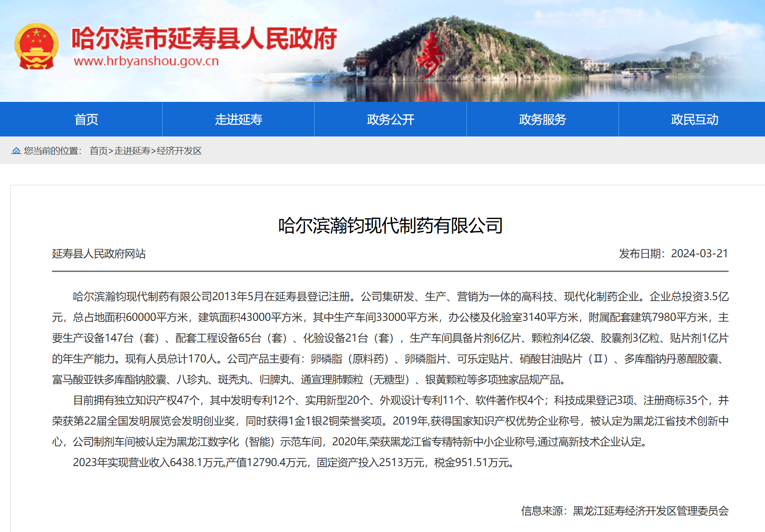Screen dimensions: 765x532
Task: Open the 首页 navigation menu item
Action: pos(86,119)
